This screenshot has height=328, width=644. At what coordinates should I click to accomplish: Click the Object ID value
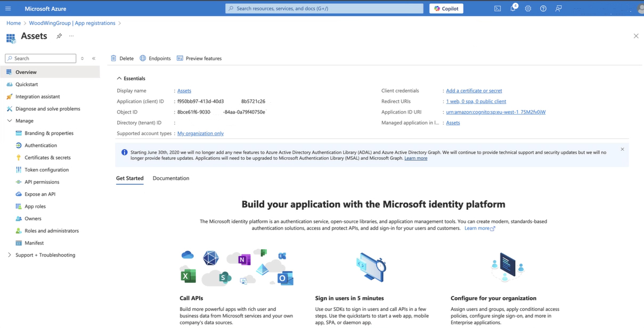pyautogui.click(x=222, y=112)
